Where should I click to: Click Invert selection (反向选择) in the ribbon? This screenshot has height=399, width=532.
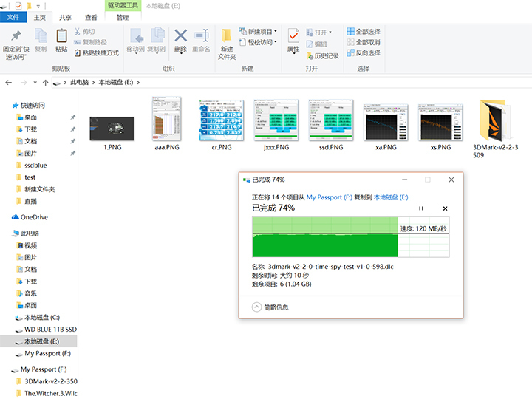pos(362,53)
